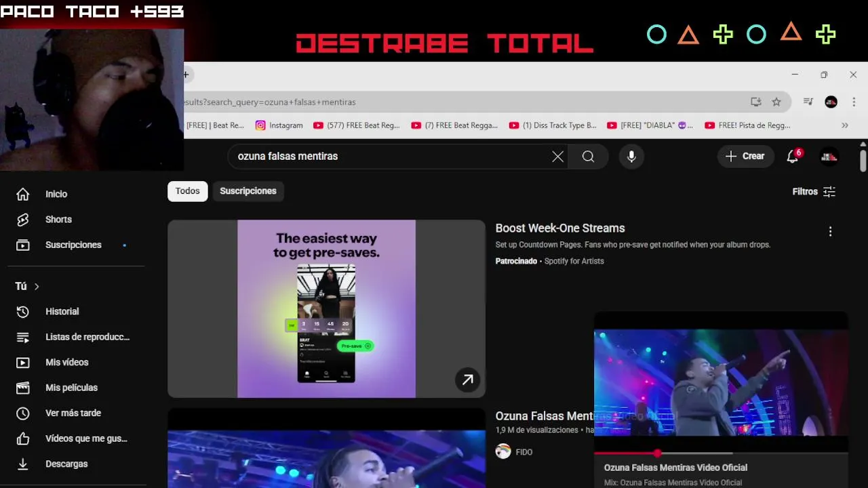The width and height of the screenshot is (868, 488).
Task: Click the Suscripciones sidebar icon
Action: click(x=23, y=245)
